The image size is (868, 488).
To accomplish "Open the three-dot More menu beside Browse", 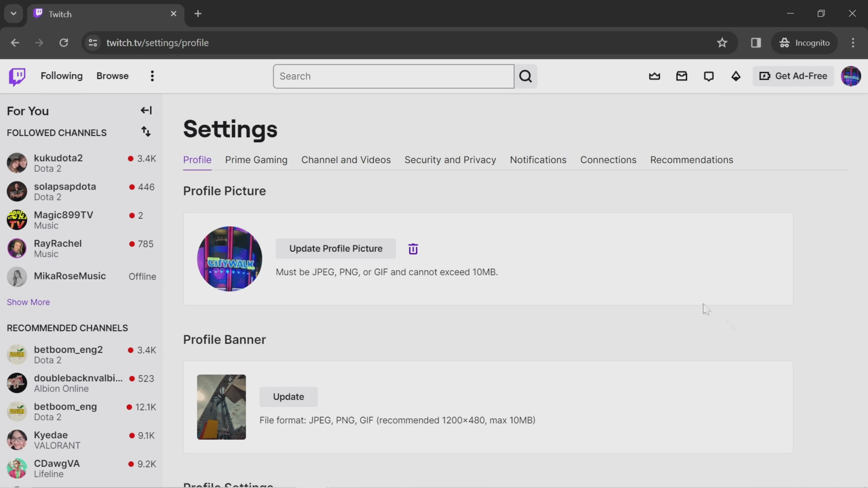I will (x=152, y=76).
